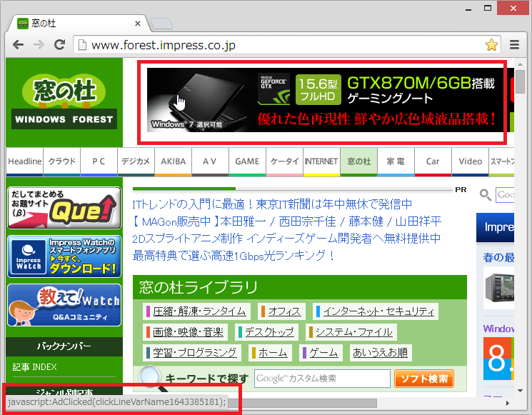Click the vertical scrollbar down arrow
The image size is (532, 415).
click(520, 391)
